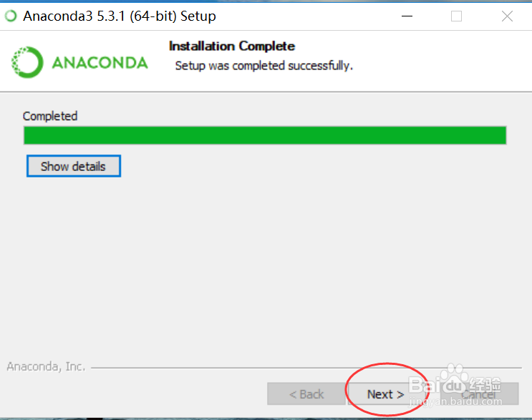532x420 pixels.
Task: Close the setup window
Action: [507, 16]
